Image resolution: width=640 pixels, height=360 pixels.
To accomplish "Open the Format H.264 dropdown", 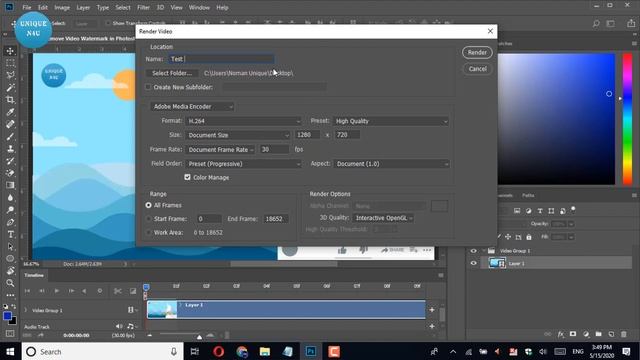I will (244, 121).
